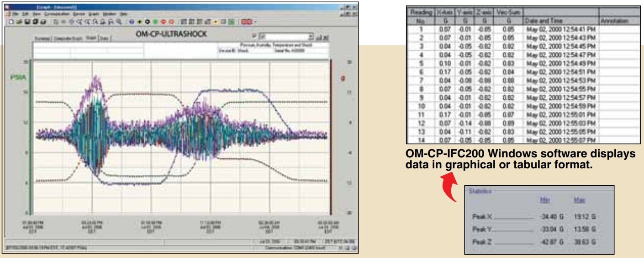This screenshot has height=258, width=644.
Task: Click the green square toolbar icon
Action: [155, 22]
